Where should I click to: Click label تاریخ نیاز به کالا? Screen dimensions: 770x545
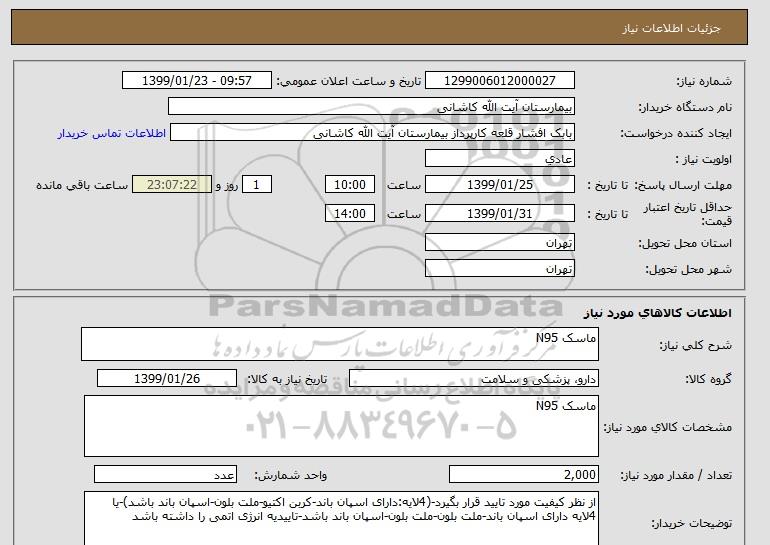(x=287, y=379)
